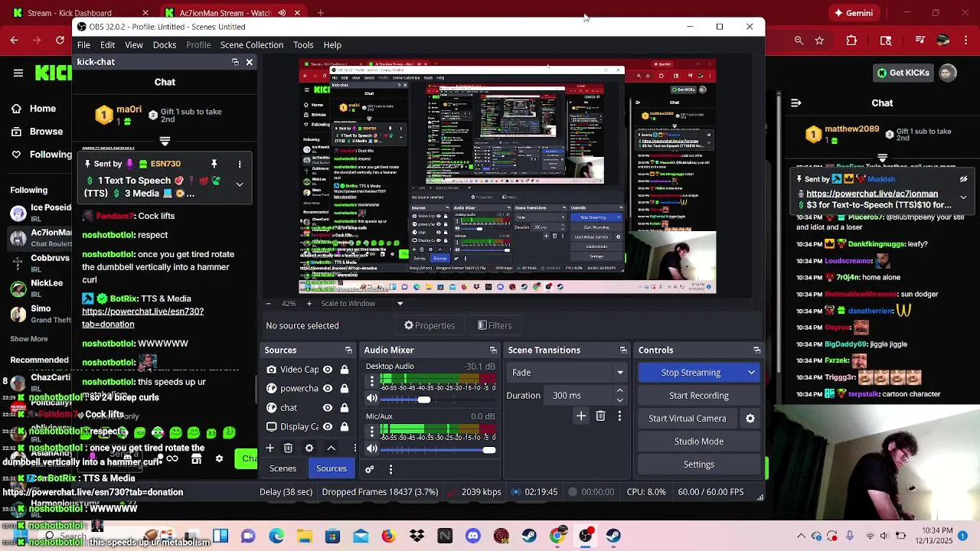Open Stop Streaming dropdown arrow
Viewport: 980px width, 551px height.
point(751,373)
